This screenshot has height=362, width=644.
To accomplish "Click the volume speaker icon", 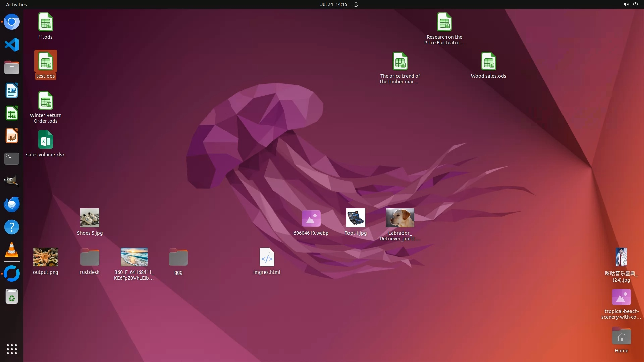I will 626,4.
